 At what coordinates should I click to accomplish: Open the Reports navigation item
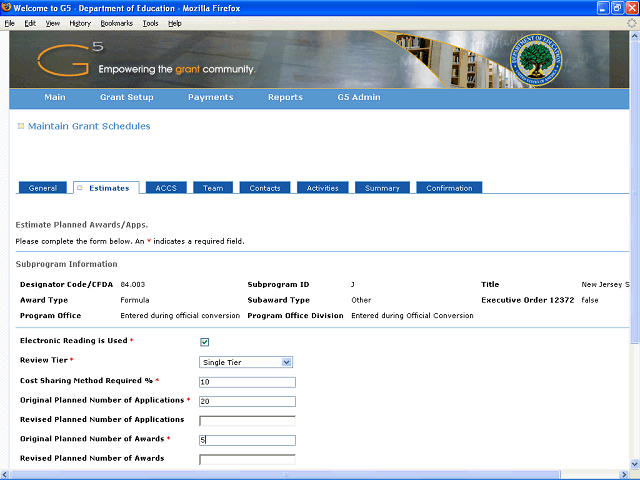pyautogui.click(x=285, y=97)
